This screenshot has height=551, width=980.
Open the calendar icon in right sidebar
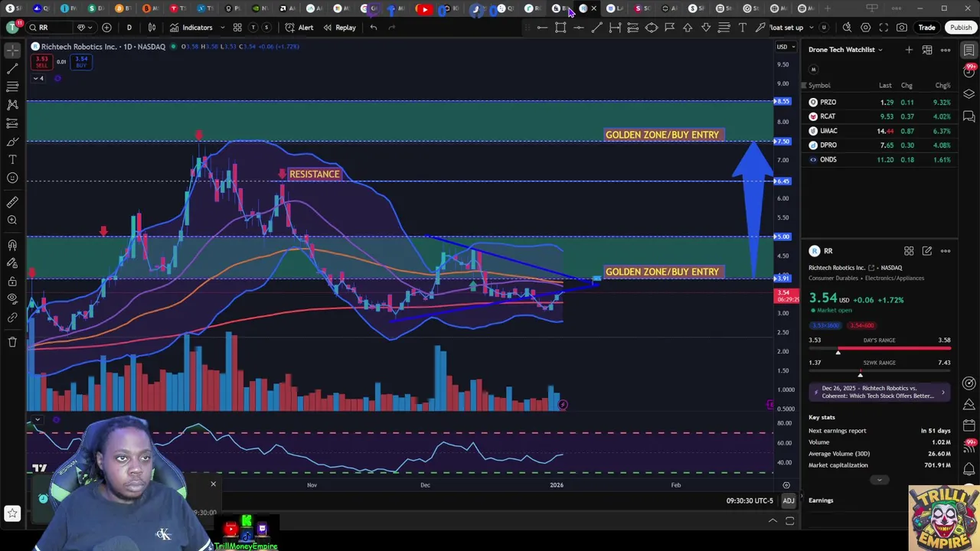[969, 425]
